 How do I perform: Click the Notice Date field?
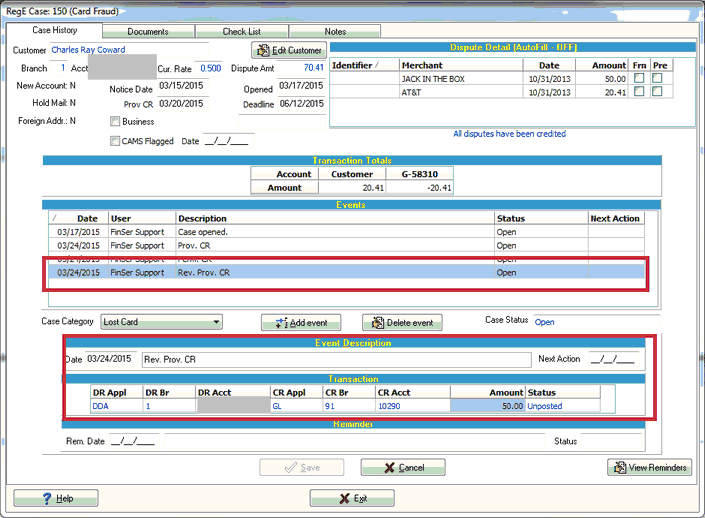point(183,85)
